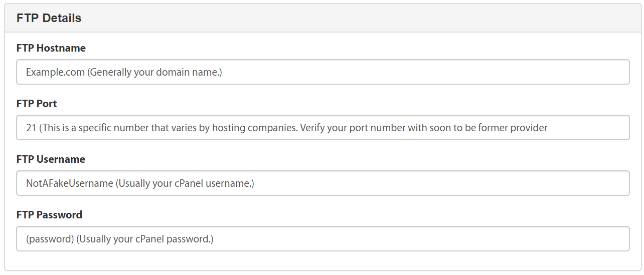Click the "FTP Port" field label
Screen dimensions: 644x275
37,104
